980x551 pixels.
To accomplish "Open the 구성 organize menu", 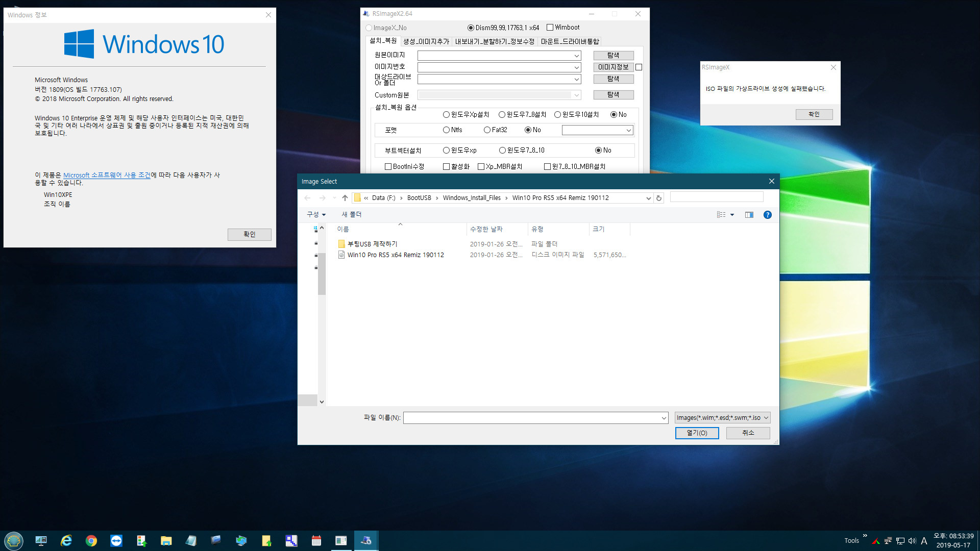I will pos(316,215).
